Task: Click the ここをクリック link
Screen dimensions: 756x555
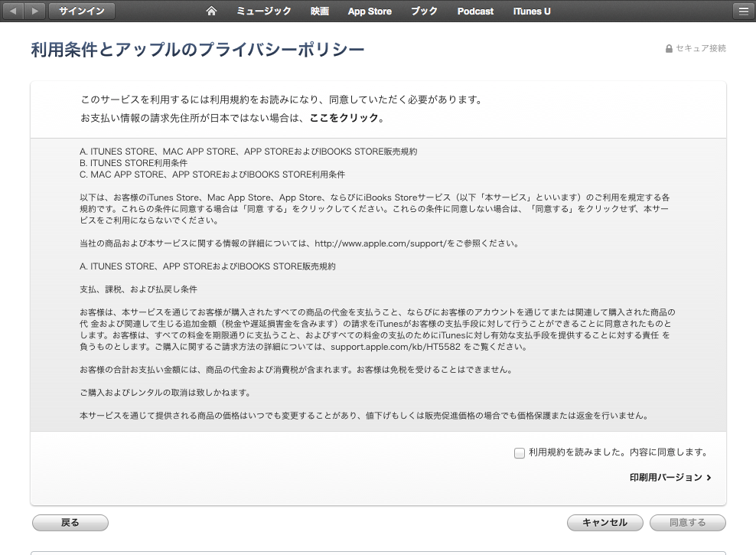Action: [x=344, y=118]
